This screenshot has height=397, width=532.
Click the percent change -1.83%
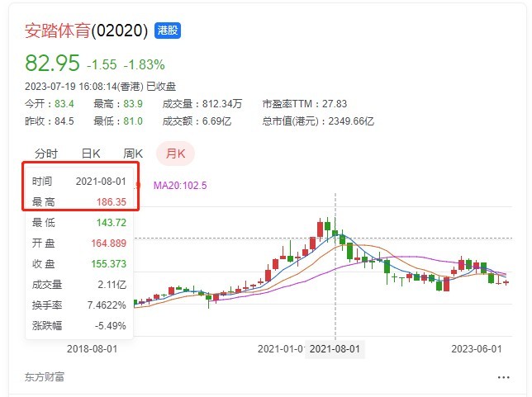pyautogui.click(x=145, y=64)
